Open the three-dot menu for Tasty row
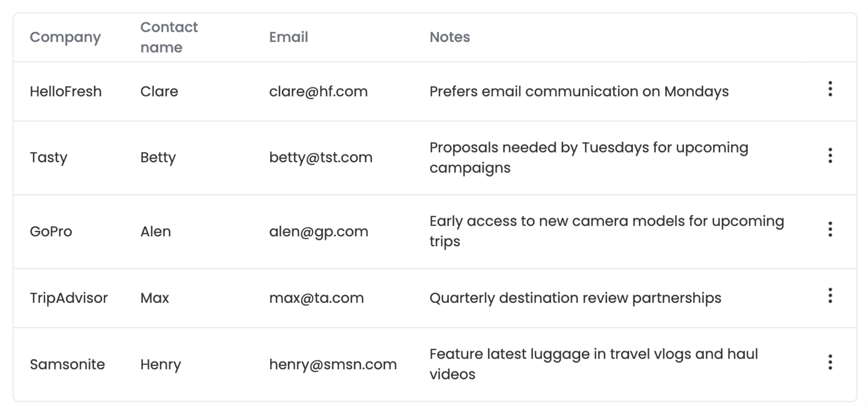The height and width of the screenshot is (414, 868). click(830, 155)
